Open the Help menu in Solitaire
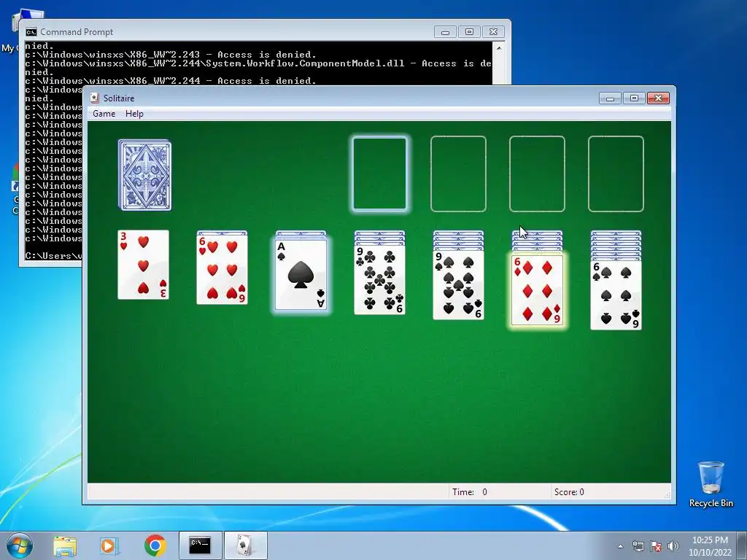747x560 pixels. (134, 114)
